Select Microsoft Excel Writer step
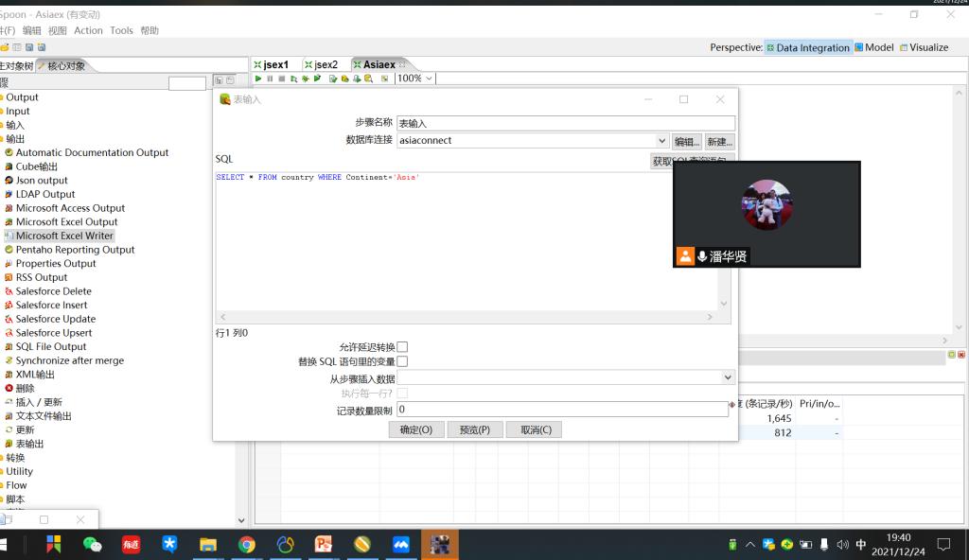 click(64, 236)
